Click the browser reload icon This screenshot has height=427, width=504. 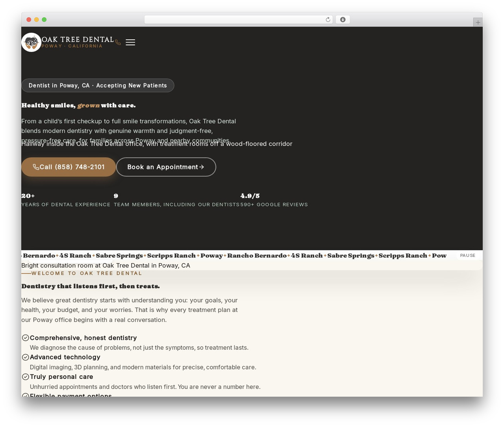click(328, 20)
